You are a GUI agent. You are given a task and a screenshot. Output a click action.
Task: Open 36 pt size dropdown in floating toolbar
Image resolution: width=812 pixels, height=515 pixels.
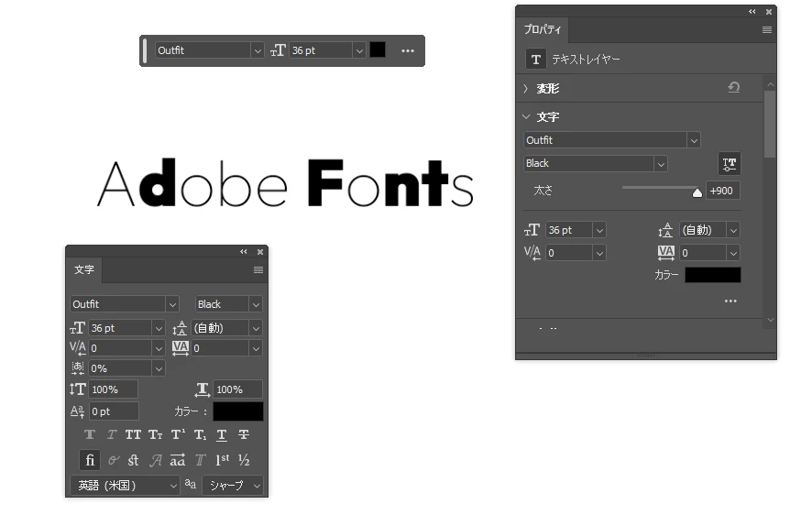[x=359, y=50]
